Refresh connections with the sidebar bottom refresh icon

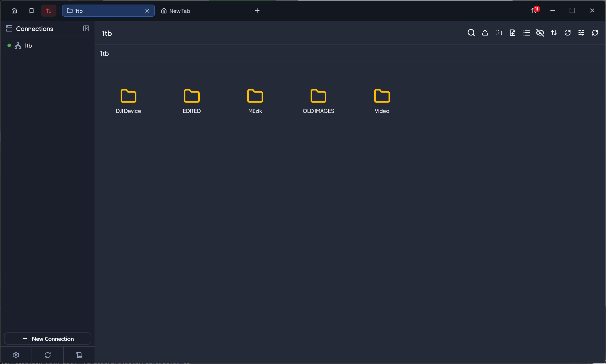(48, 355)
